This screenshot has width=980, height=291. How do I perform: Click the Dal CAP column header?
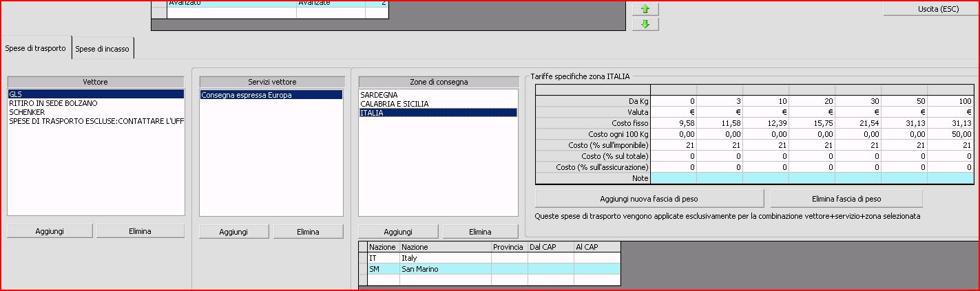coord(551,247)
